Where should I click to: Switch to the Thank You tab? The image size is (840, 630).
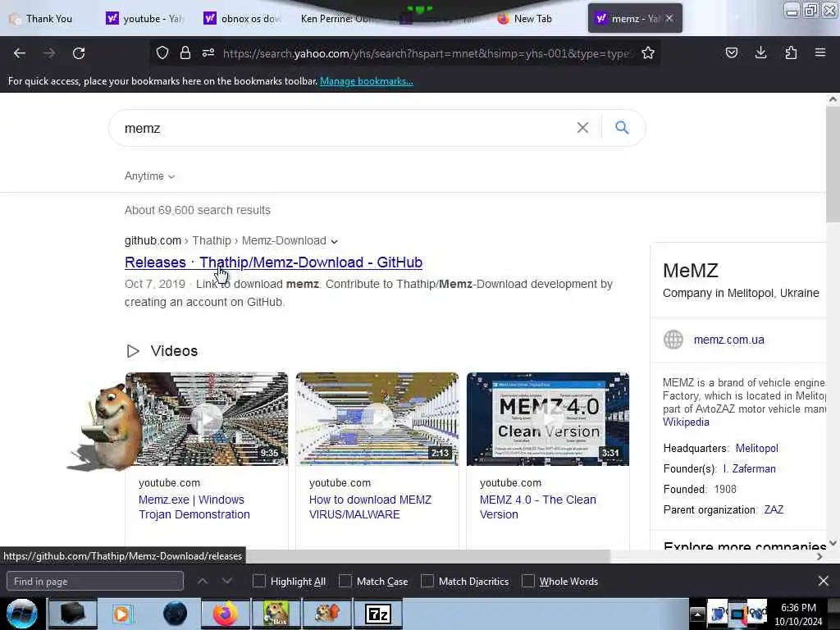tap(48, 18)
